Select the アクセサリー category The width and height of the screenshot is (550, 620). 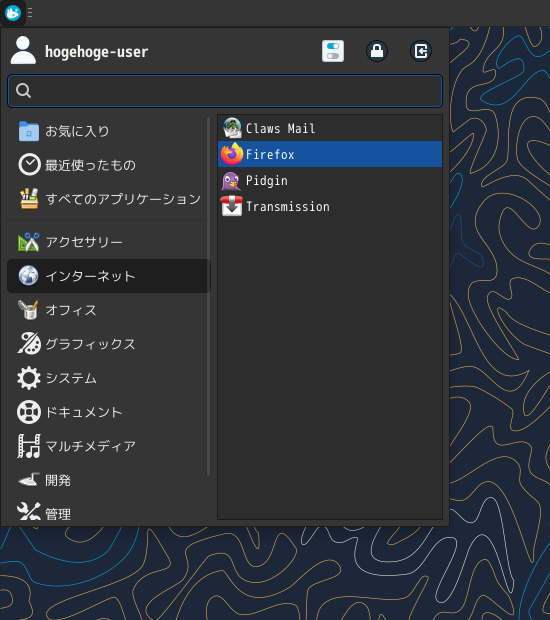[x=108, y=242]
